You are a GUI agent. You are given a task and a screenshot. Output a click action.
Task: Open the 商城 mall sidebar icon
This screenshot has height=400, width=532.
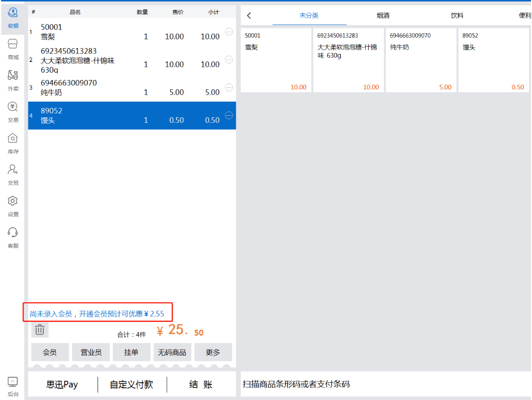pos(13,50)
